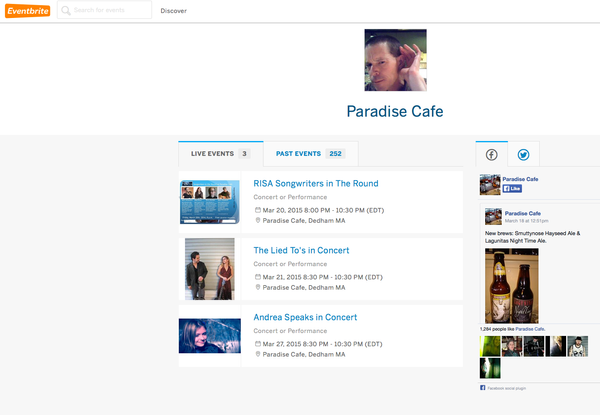
Task: Focus the Search for events field
Action: [x=104, y=10]
